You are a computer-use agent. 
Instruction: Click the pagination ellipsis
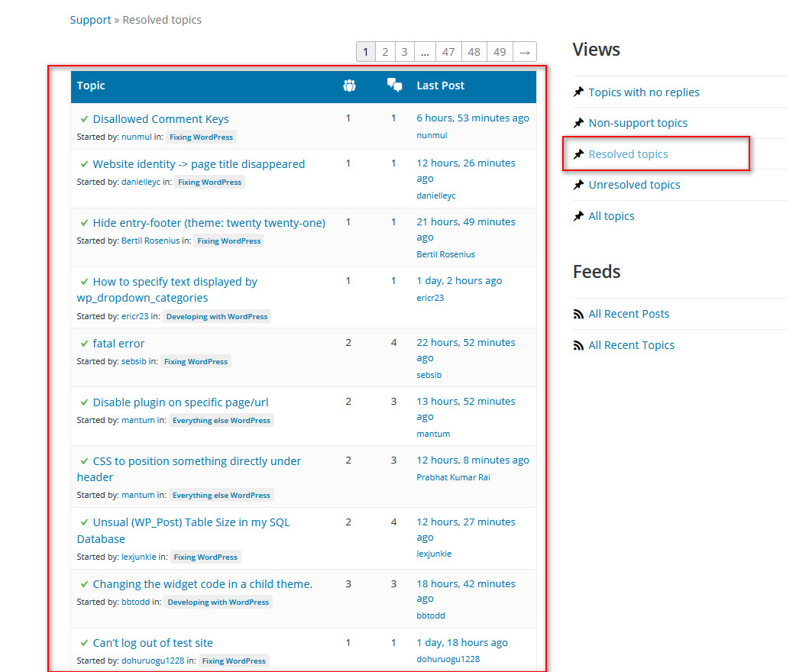click(425, 52)
